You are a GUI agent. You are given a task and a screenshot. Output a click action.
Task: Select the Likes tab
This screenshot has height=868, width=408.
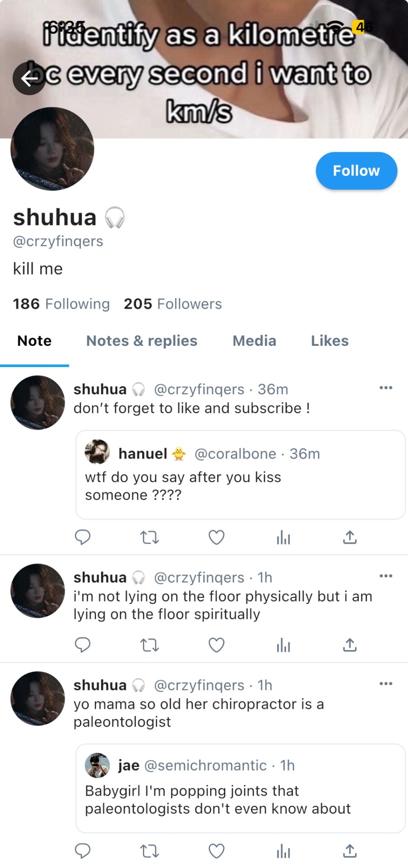click(329, 341)
